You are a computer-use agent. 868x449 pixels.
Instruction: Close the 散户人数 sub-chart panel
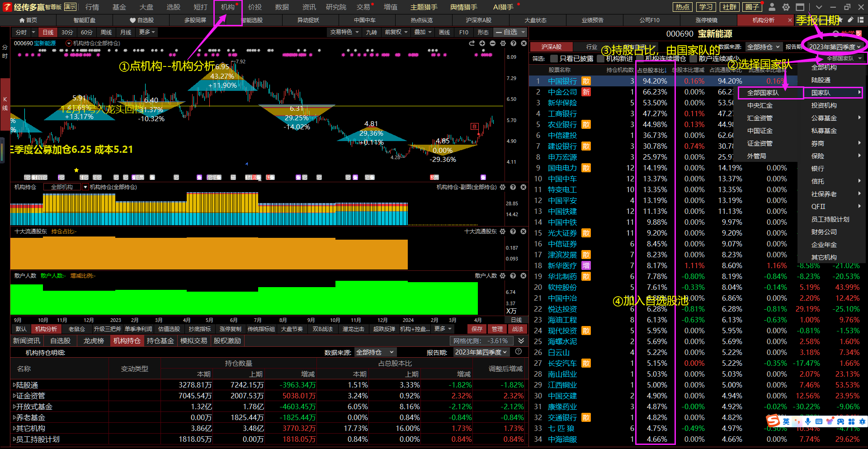[x=524, y=276]
